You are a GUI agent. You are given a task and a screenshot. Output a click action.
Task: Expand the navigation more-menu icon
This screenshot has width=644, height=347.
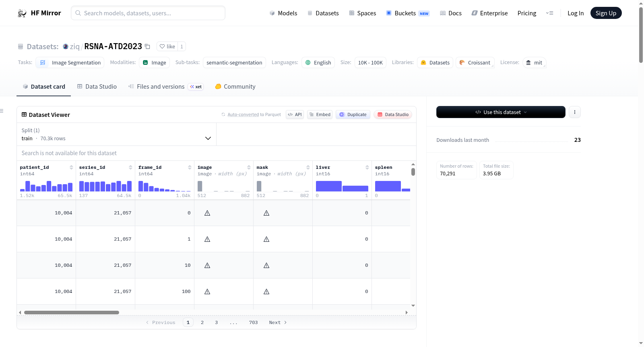549,13
